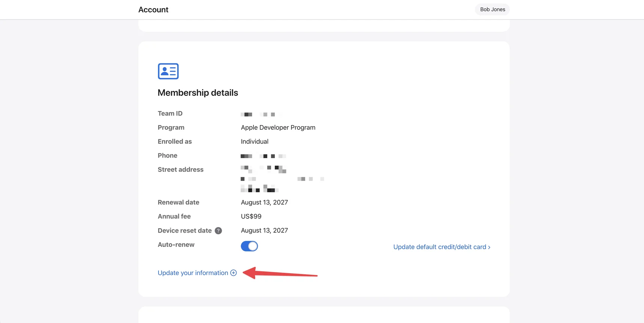Click the Team ID label
The image size is (644, 323).
(170, 114)
